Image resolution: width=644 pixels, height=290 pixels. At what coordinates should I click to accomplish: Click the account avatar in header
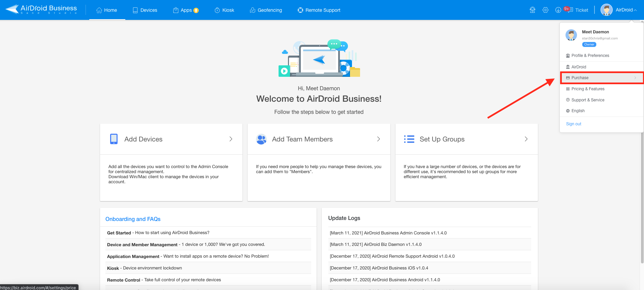(x=607, y=10)
